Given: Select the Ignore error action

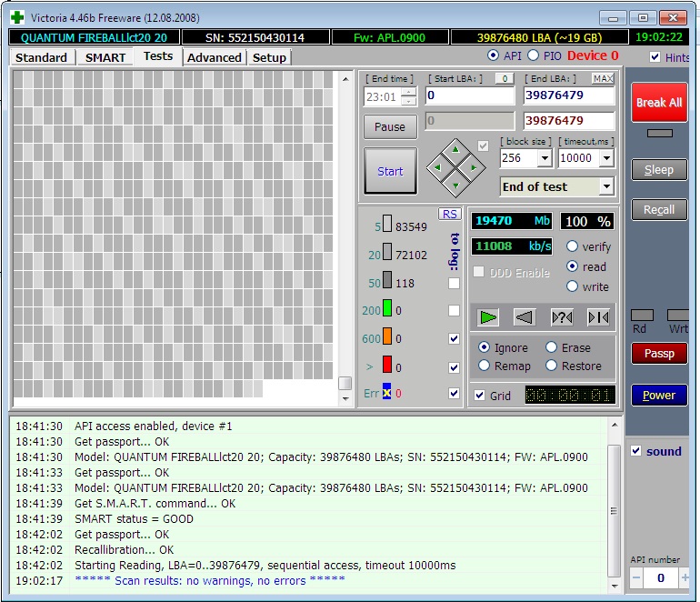Looking at the screenshot, I should [484, 347].
